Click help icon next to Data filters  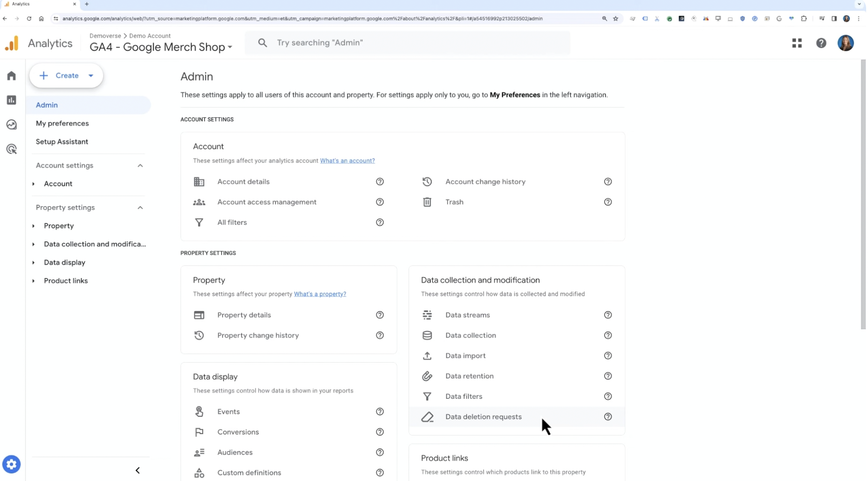pos(608,396)
